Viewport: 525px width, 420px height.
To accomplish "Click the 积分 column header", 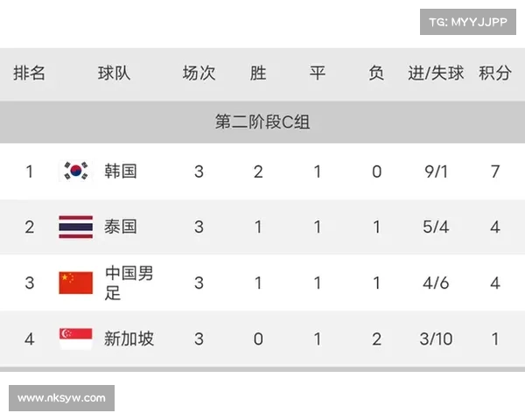I will click(x=495, y=73).
